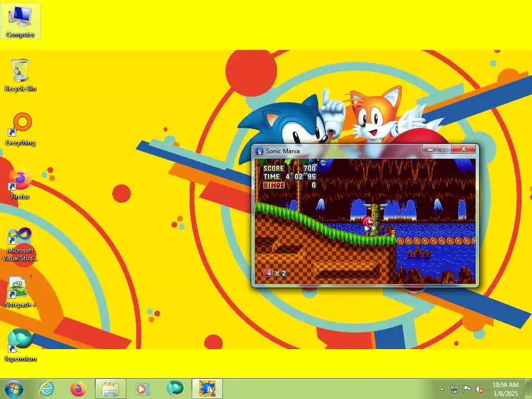The width and height of the screenshot is (532, 399).
Task: Open the network tray icon
Action: click(x=454, y=389)
